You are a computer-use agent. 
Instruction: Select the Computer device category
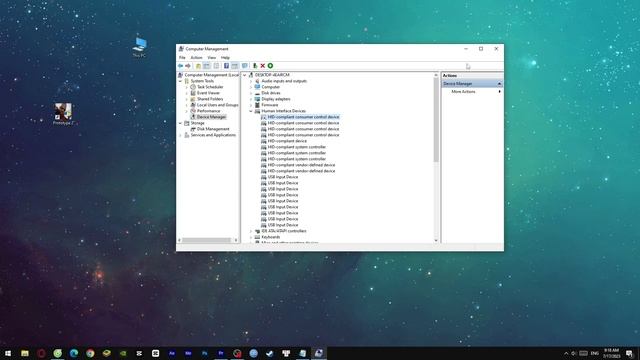[271, 87]
